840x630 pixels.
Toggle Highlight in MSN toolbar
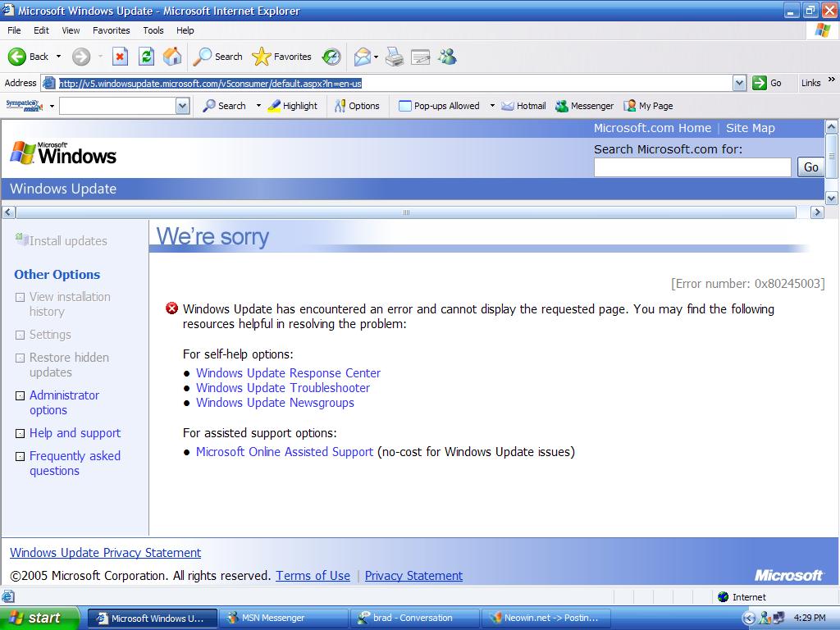click(293, 106)
